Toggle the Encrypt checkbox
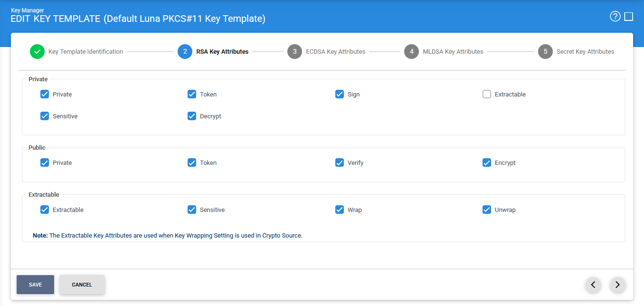The image size is (644, 306). [487, 163]
